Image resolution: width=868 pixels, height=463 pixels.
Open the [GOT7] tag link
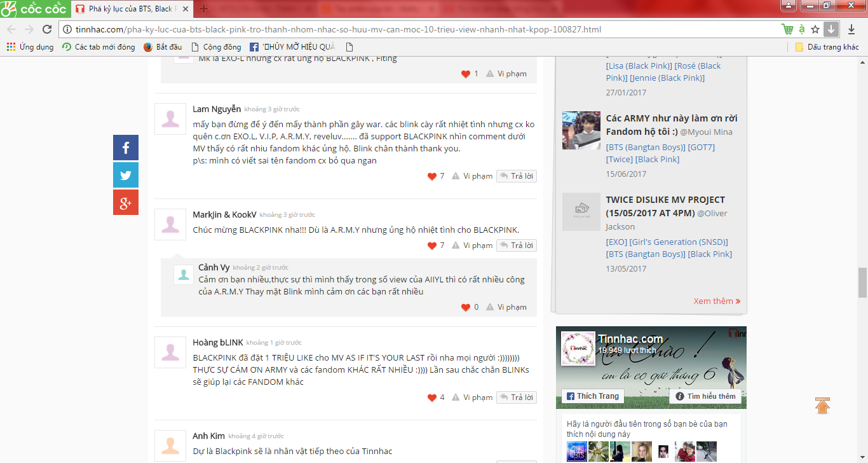tap(702, 147)
